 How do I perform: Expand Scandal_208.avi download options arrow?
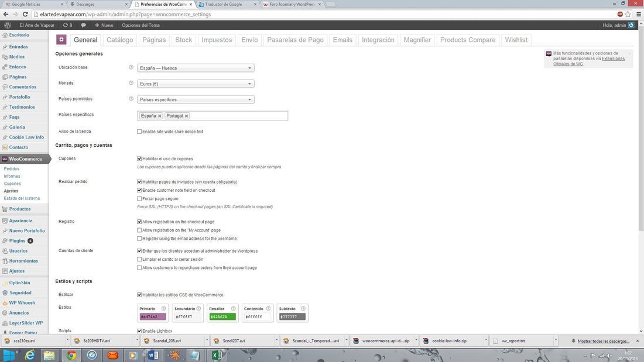tap(207, 341)
